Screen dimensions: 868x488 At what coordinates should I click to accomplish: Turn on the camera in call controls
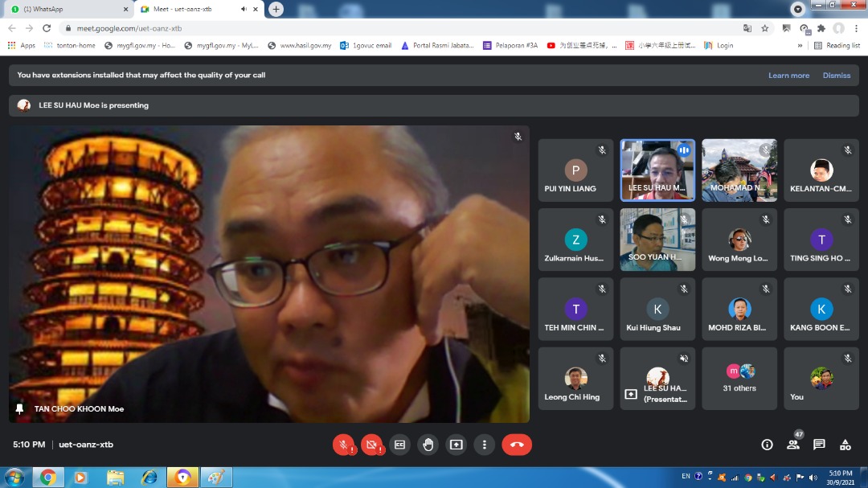(x=371, y=445)
